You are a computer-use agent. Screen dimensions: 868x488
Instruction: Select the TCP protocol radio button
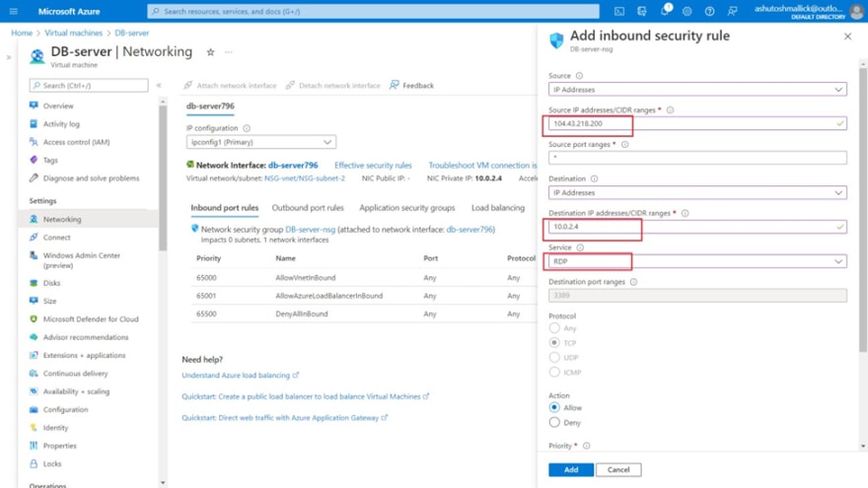pyautogui.click(x=554, y=342)
